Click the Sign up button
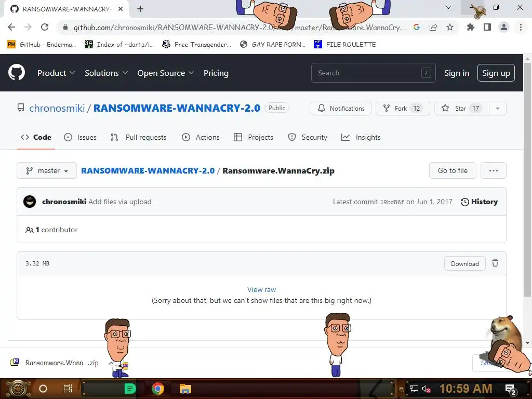The width and height of the screenshot is (532, 399). [x=496, y=73]
